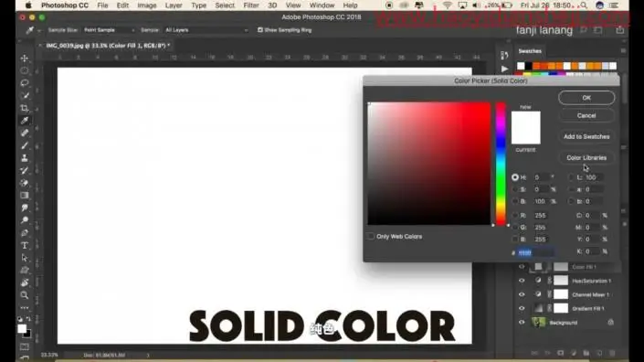Select the Lasso tool
This screenshot has width=644, height=362.
pos(25,83)
